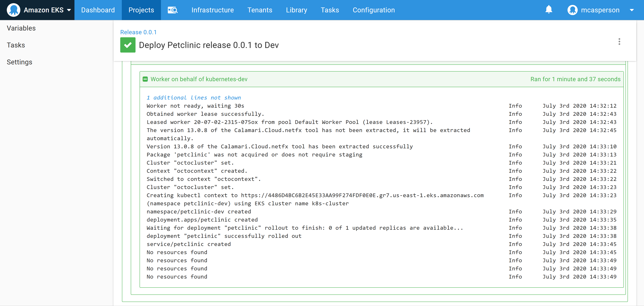
Task: Open the search projects icon
Action: pos(172,10)
